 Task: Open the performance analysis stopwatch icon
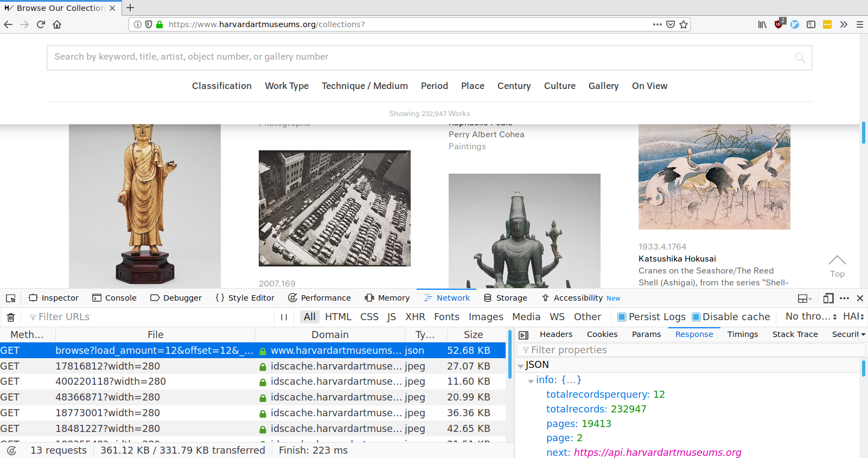tap(11, 450)
